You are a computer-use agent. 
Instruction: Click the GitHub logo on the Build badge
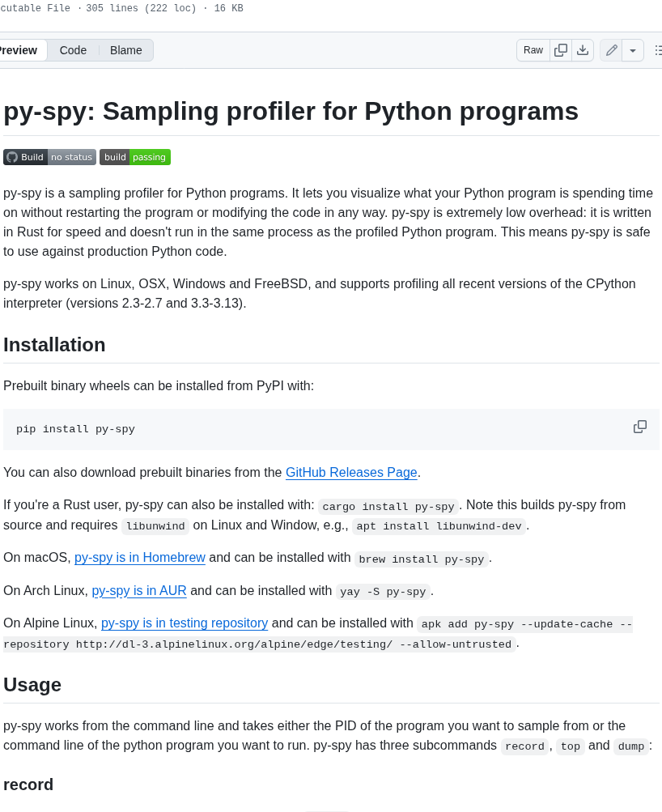[x=10, y=156]
